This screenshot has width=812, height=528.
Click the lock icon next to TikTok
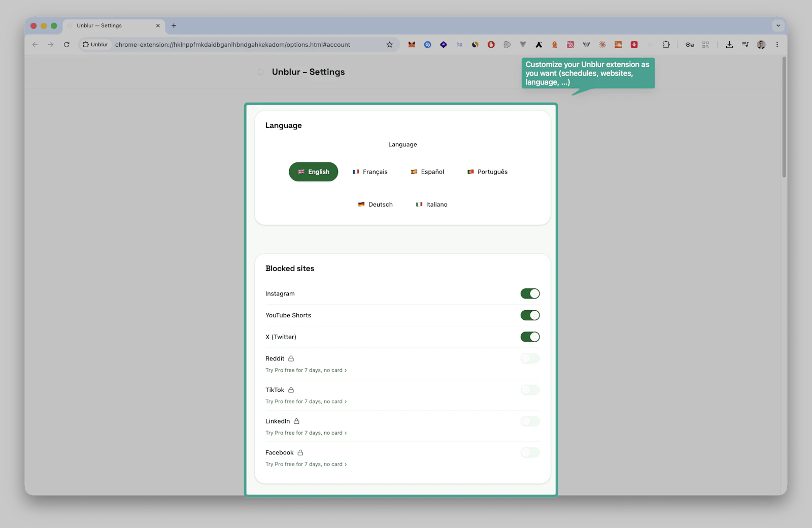click(x=291, y=390)
